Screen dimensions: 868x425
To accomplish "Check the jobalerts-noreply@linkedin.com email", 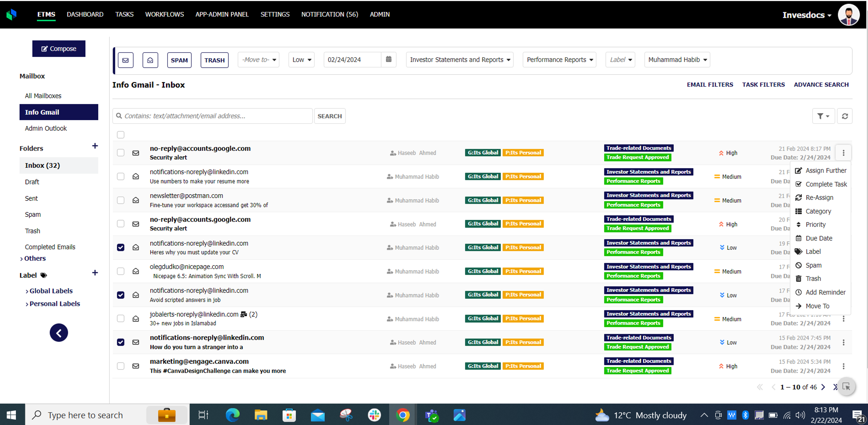I will pyautogui.click(x=120, y=319).
